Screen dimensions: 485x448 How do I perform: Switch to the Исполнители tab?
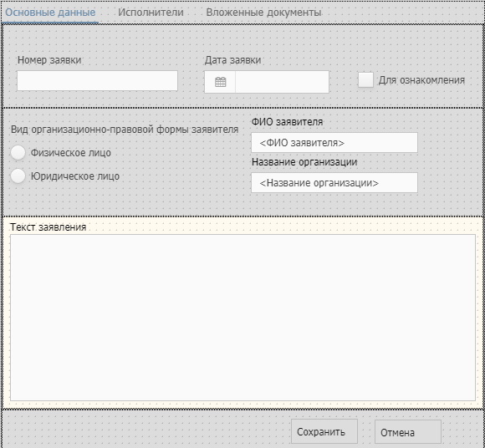click(x=151, y=13)
